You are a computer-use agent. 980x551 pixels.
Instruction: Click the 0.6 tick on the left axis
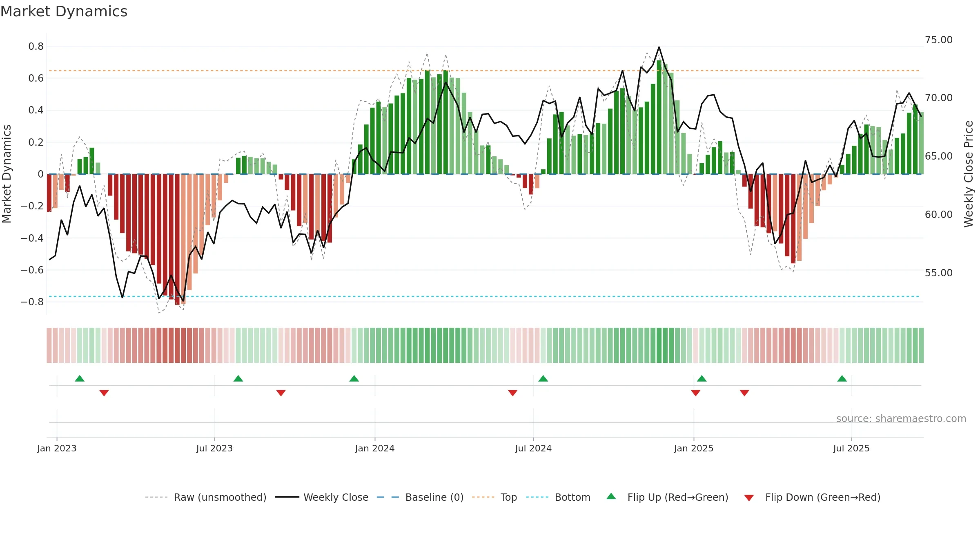tap(36, 78)
